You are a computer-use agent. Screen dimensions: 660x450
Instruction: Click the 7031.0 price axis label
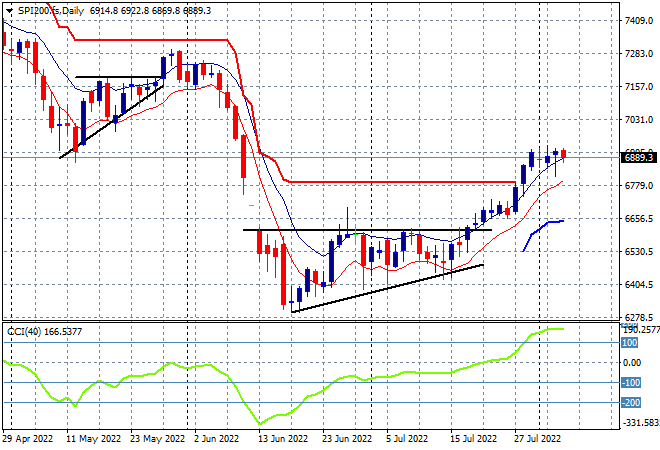coord(639,120)
